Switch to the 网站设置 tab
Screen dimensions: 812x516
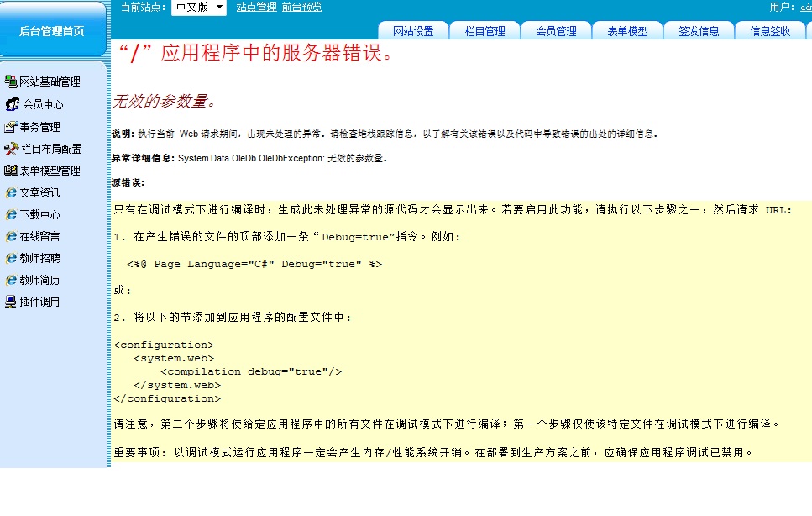coord(413,31)
